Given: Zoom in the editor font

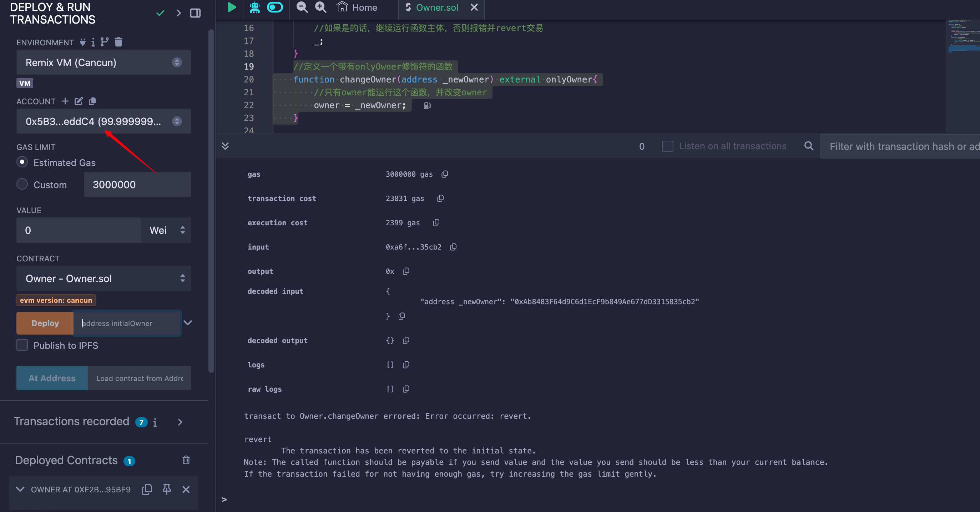Looking at the screenshot, I should point(321,7).
